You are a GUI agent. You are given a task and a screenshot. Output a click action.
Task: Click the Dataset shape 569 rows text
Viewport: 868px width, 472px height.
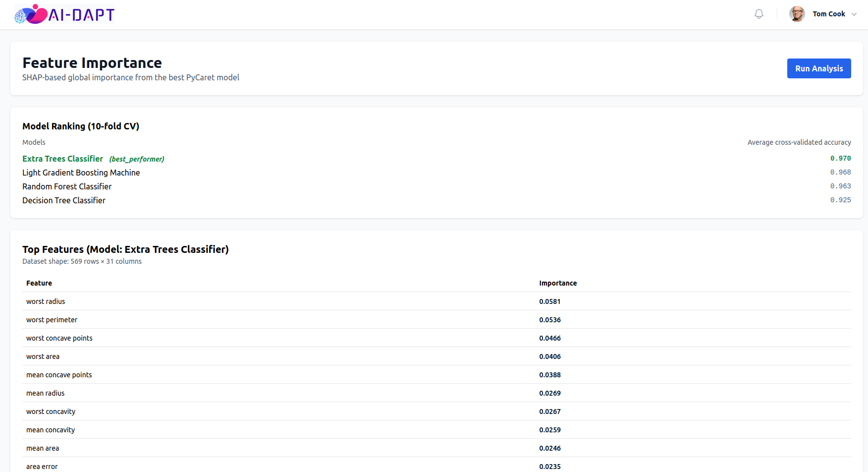coord(82,261)
